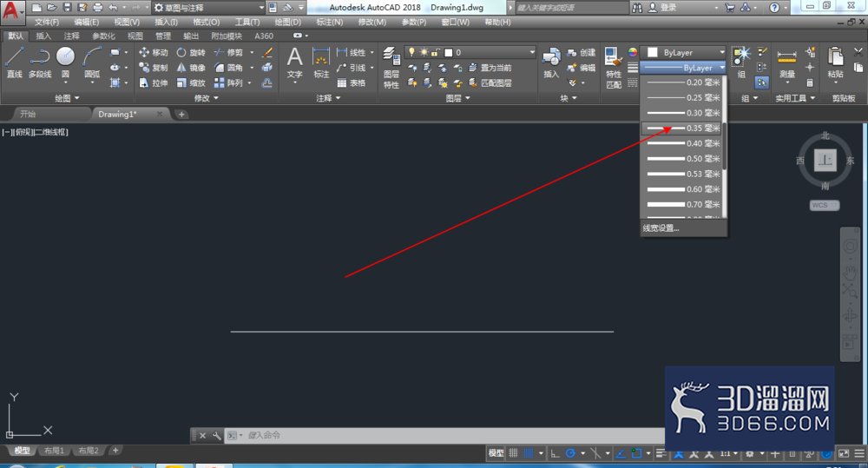Switch to the 布局1 layout tab
Image resolution: width=868 pixels, height=468 pixels.
point(54,451)
